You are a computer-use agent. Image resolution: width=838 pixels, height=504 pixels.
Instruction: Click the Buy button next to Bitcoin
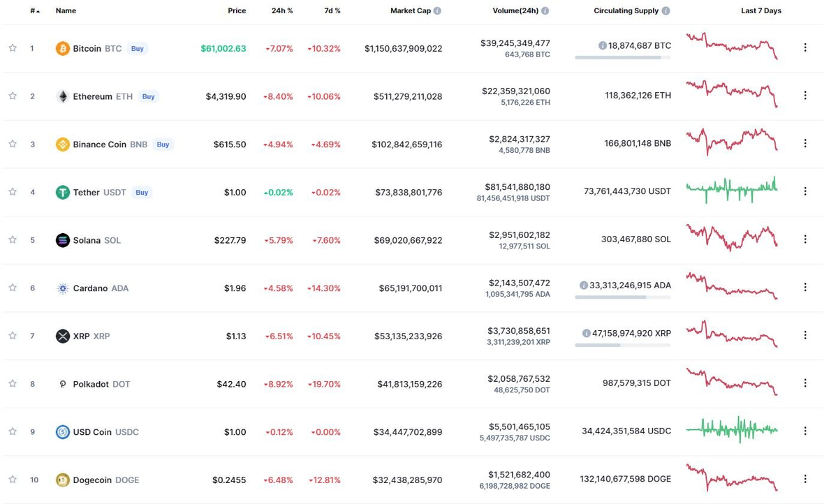tap(137, 48)
